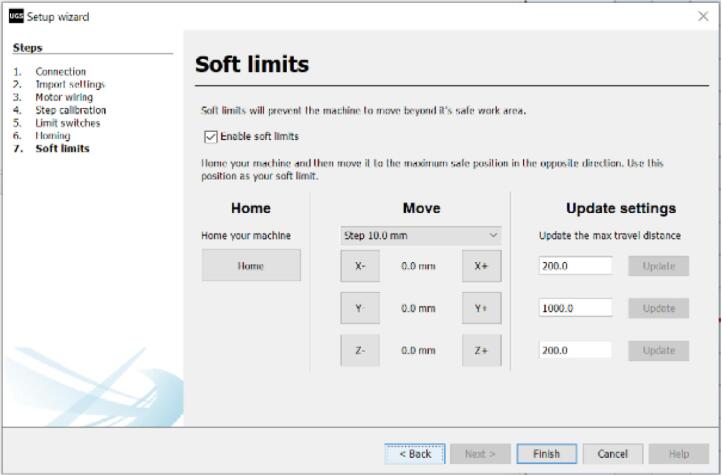This screenshot has height=475, width=722.
Task: Focus the X max travel field 200.0
Action: coord(575,266)
